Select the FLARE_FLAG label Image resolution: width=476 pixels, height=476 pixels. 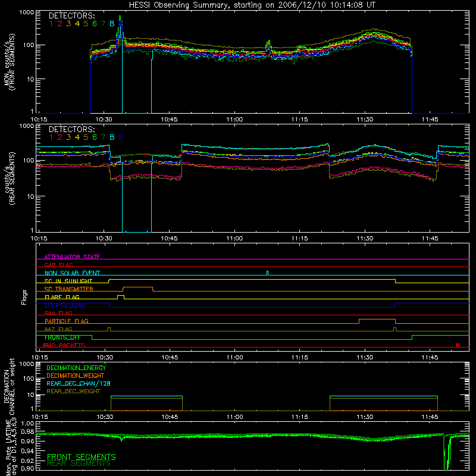[x=62, y=297]
